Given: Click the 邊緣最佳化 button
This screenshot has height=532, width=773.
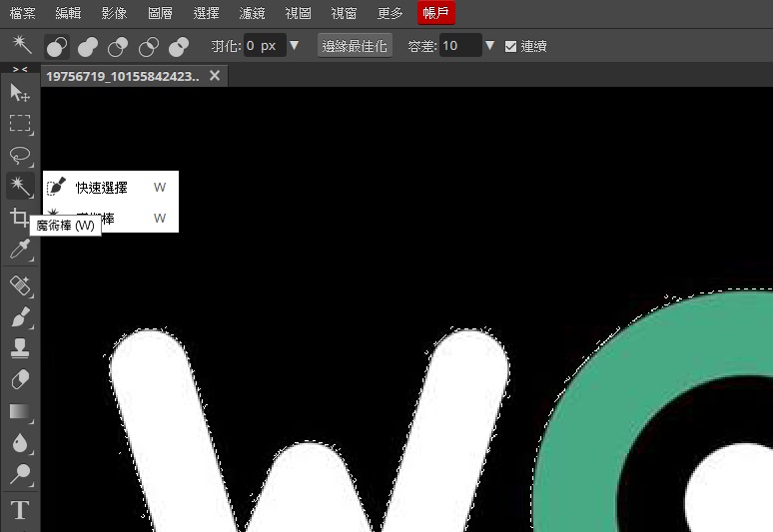Looking at the screenshot, I should (x=355, y=46).
